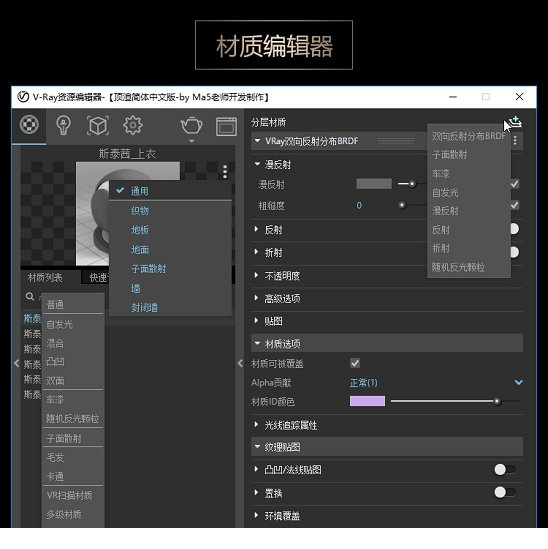The height and width of the screenshot is (549, 548).
Task: Choose 双面 material type
Action: pos(55,381)
